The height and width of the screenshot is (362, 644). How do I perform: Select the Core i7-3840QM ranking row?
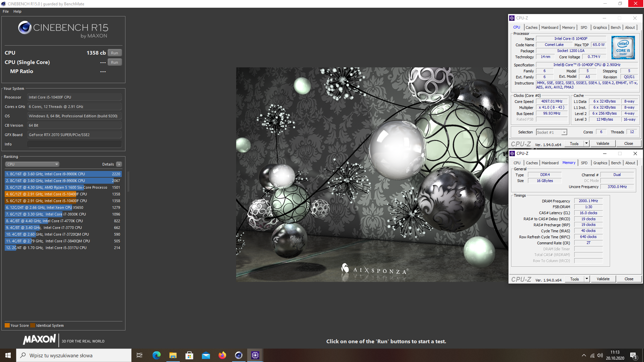(x=63, y=241)
